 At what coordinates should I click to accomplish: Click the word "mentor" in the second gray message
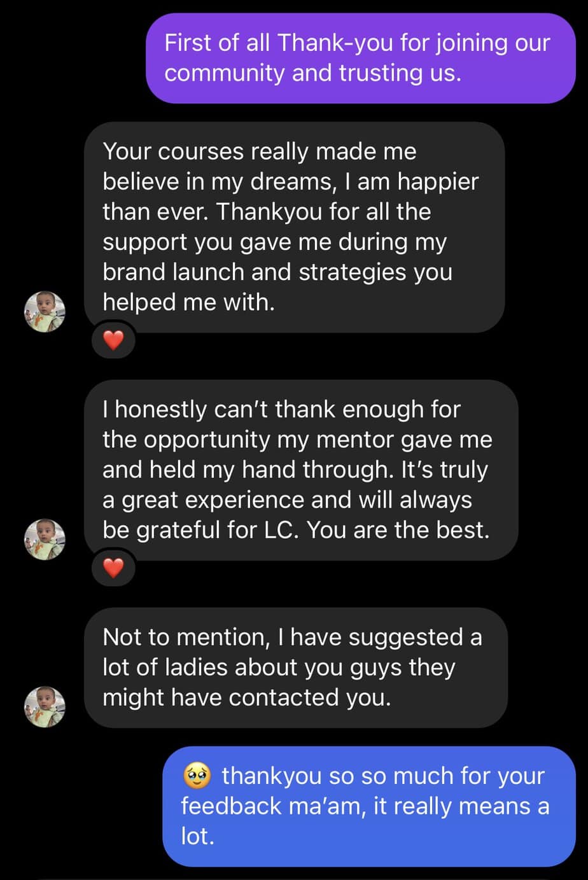(x=354, y=440)
